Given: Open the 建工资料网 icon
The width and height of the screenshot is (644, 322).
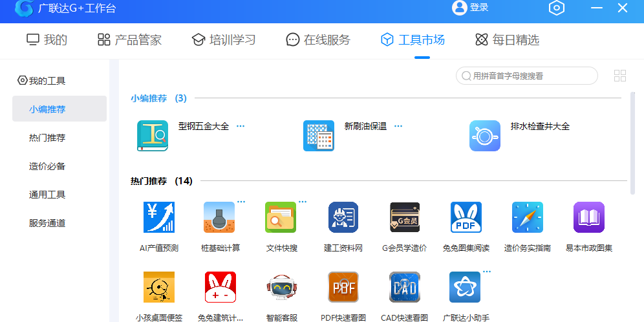Looking at the screenshot, I should (343, 217).
